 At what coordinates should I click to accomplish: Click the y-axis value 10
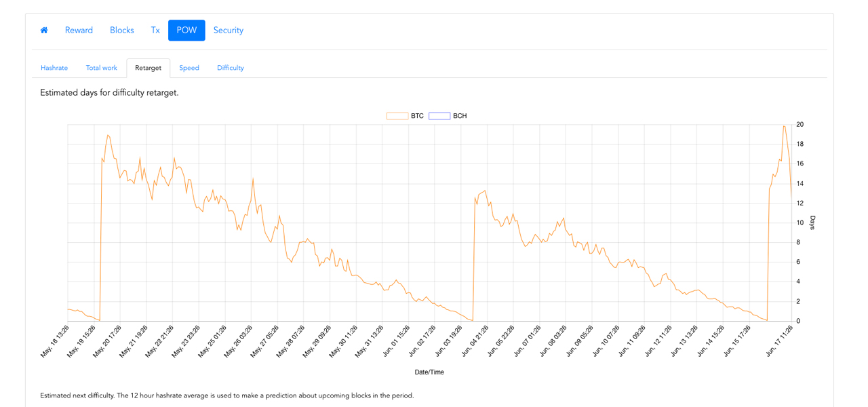pos(800,223)
